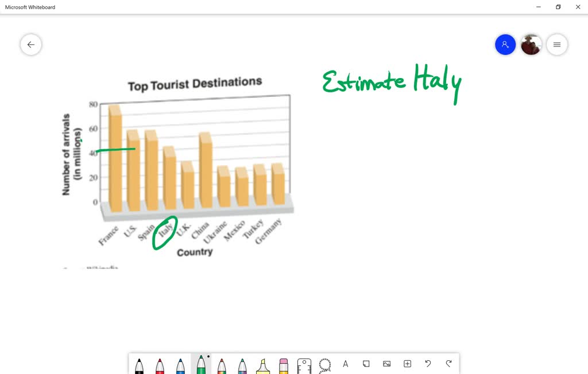Screen dimensions: 588x374
Task: Pick the yellow highlighter tool
Action: (x=263, y=365)
